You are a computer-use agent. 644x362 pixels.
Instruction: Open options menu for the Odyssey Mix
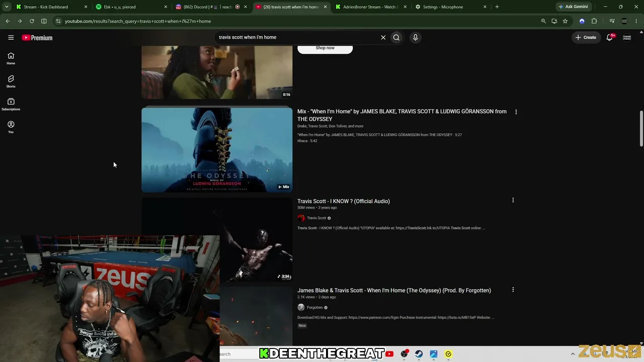pos(516,112)
